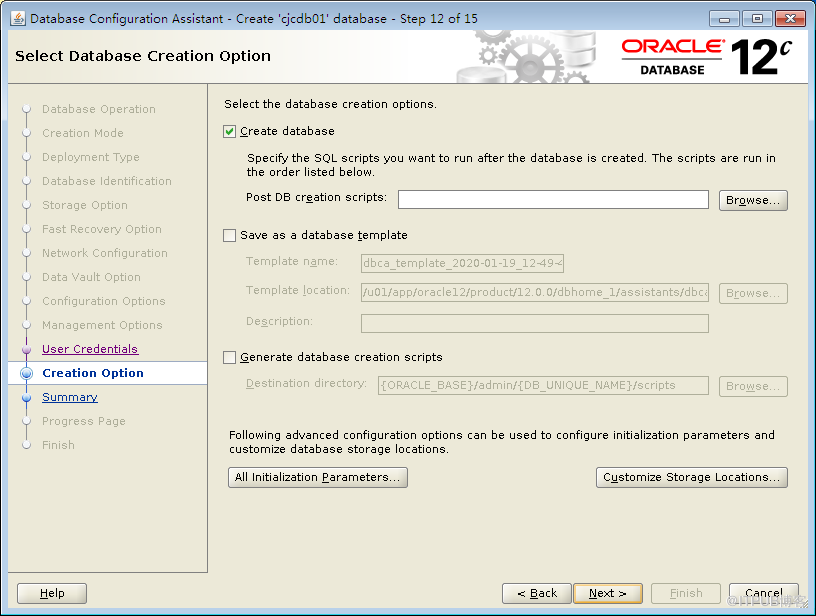Click the Management Options step
This screenshot has height=616, width=816.
102,325
